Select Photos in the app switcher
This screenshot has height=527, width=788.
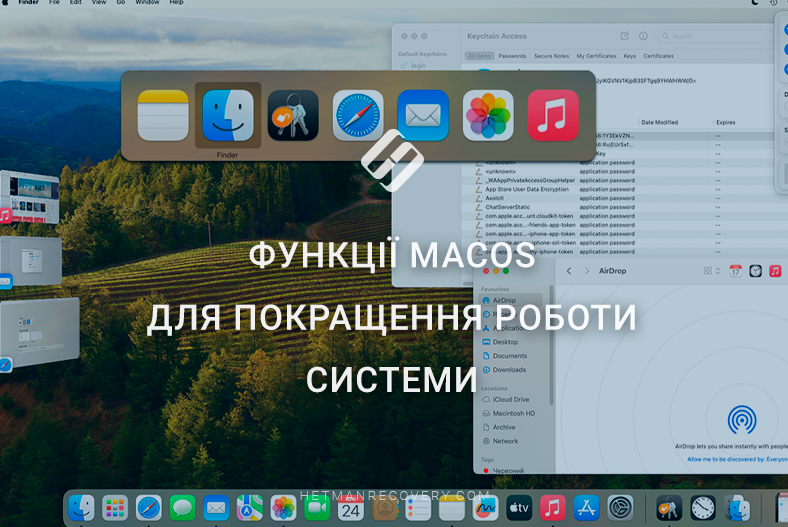click(488, 116)
